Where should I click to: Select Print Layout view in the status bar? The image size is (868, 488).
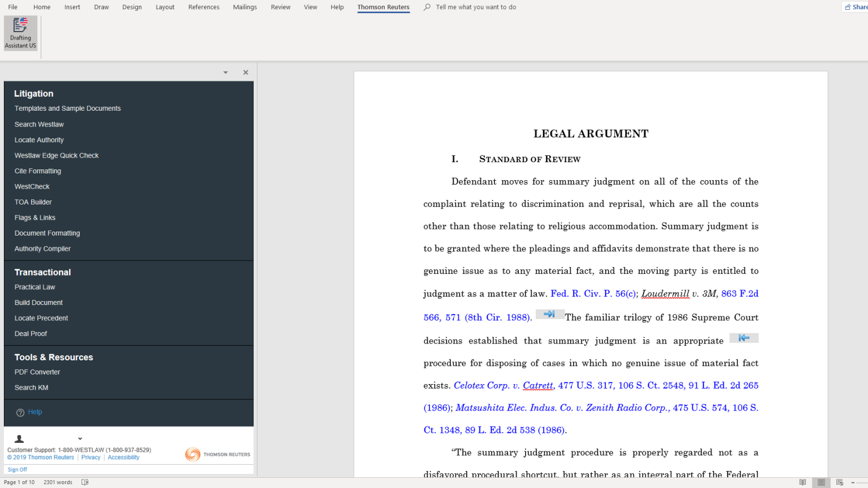click(x=821, y=482)
